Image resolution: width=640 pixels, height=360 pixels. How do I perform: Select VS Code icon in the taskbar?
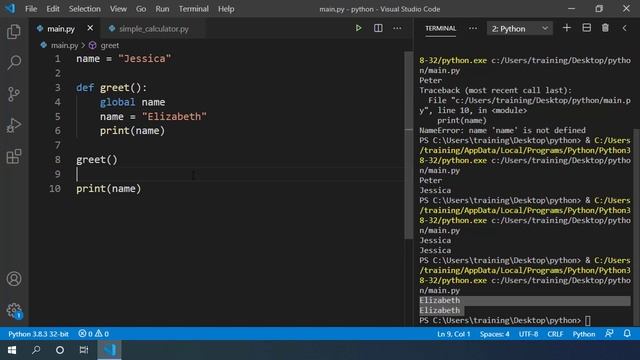click(109, 350)
